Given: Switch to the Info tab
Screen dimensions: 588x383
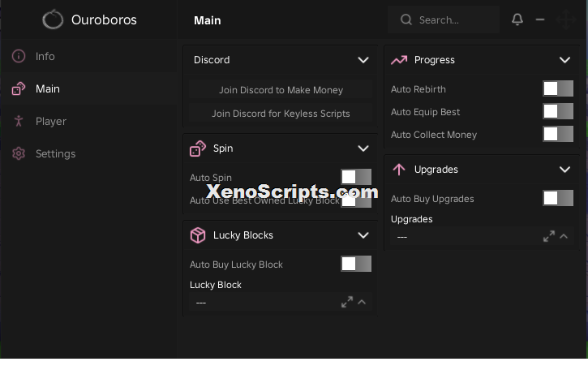Looking at the screenshot, I should 89,56.
